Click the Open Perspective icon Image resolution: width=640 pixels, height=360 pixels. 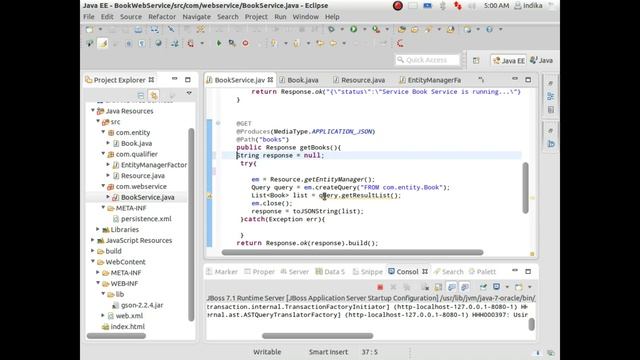tap(476, 60)
